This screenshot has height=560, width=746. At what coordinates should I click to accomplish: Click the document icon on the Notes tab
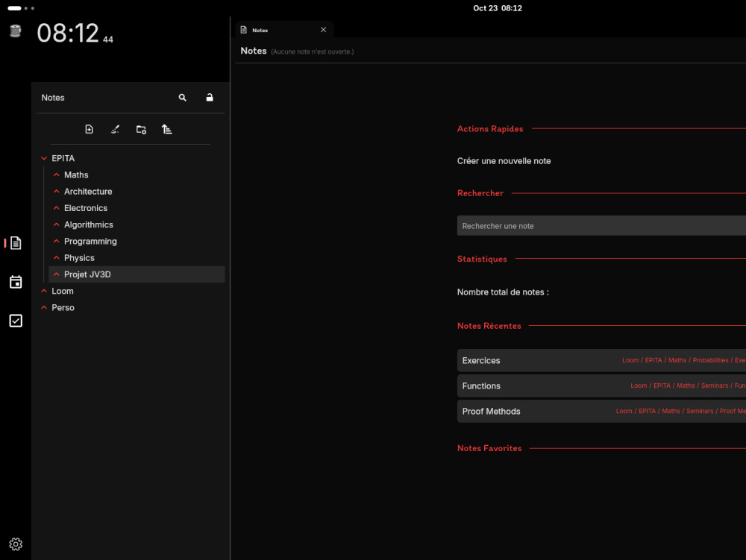pos(244,30)
